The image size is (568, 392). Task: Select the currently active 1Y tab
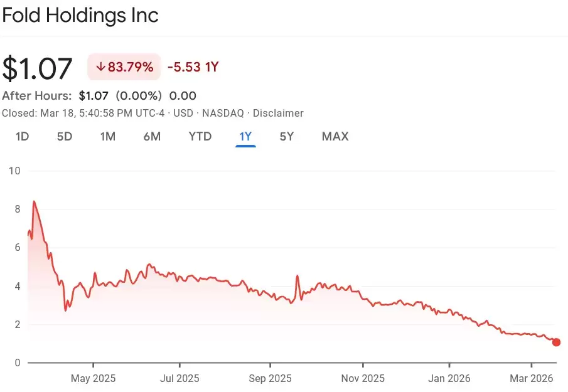coord(245,136)
